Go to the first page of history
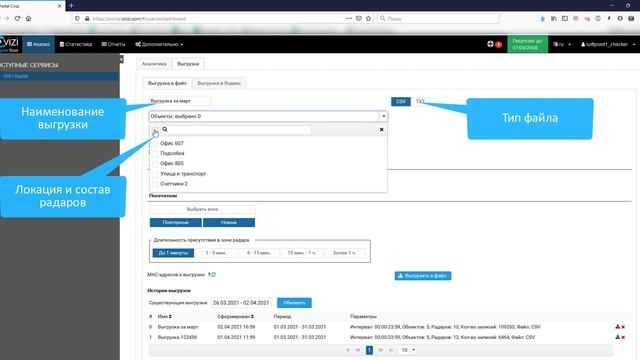640x360 pixels. point(348,350)
